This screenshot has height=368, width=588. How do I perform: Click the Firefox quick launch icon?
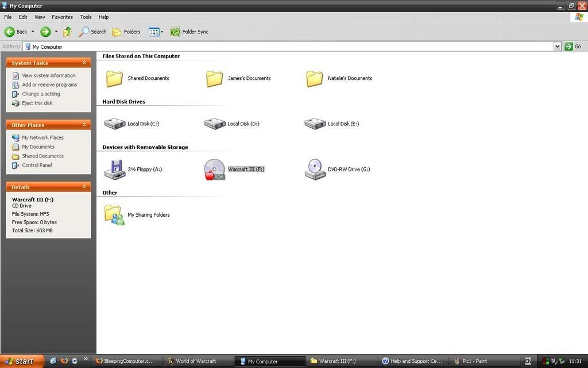point(64,361)
